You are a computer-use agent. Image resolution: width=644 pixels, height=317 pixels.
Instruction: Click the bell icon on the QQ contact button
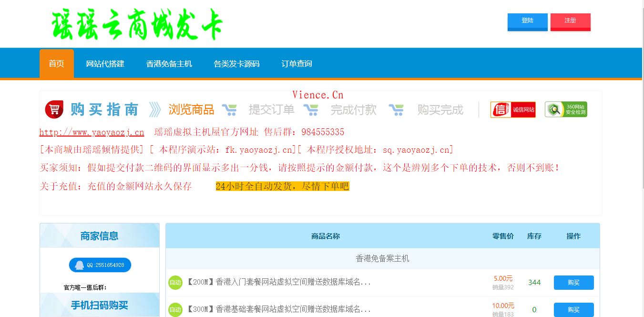(79, 265)
